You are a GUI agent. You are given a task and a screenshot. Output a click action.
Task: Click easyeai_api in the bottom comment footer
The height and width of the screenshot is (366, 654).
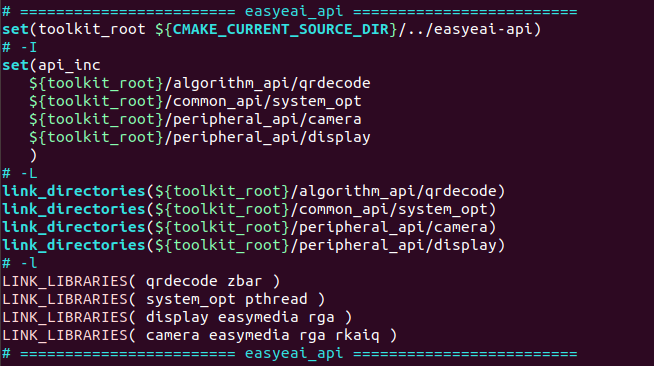click(x=294, y=353)
